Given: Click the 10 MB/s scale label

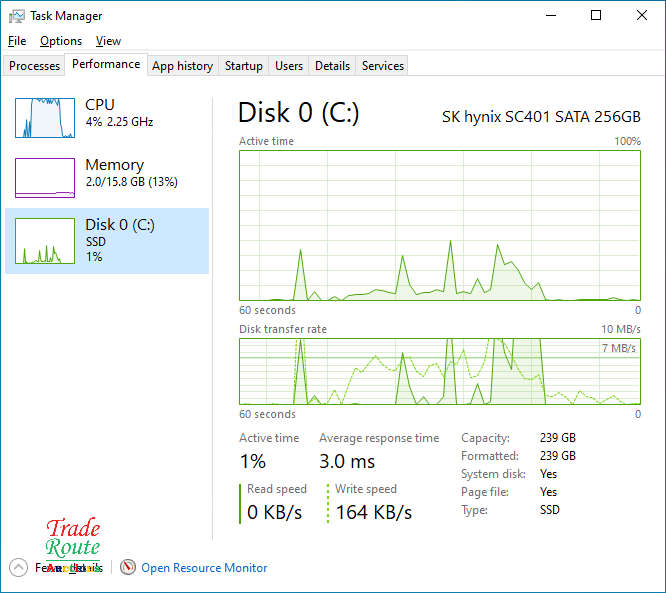Looking at the screenshot, I should click(x=621, y=329).
